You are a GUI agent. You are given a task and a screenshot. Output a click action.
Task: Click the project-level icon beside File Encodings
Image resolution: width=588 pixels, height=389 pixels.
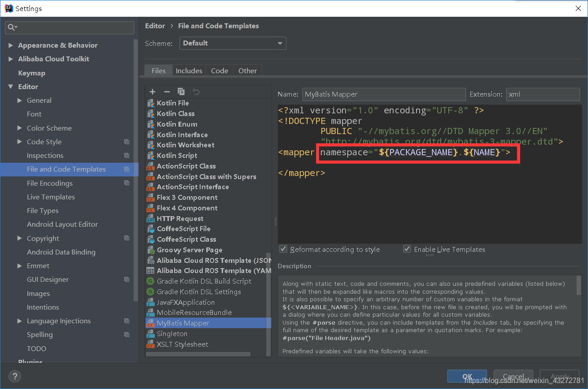point(127,183)
